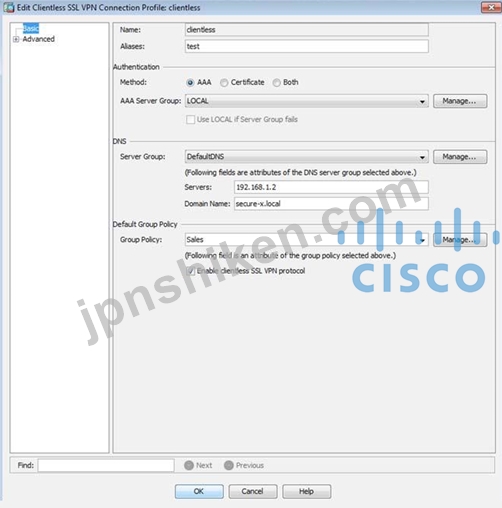This screenshot has height=508, width=502.
Task: Select Basic in the navigation tree
Action: pyautogui.click(x=31, y=29)
